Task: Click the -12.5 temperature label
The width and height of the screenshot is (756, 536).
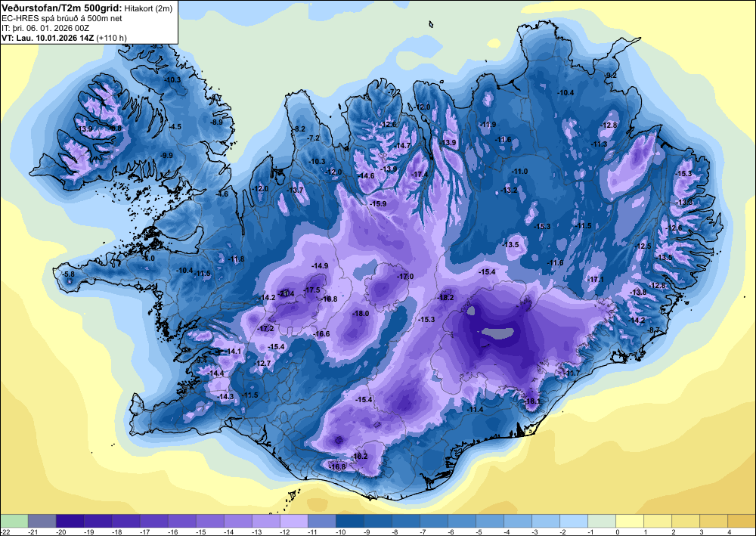Action: pyautogui.click(x=643, y=246)
